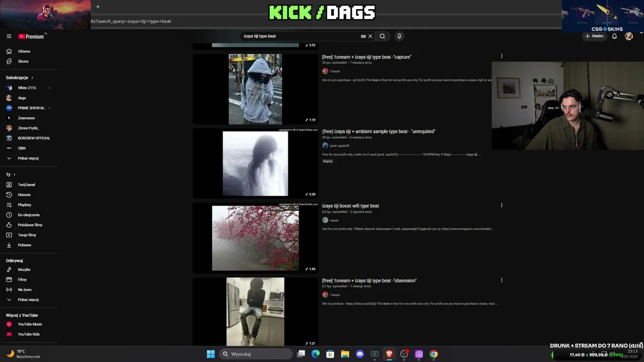
Task: Open the account avatar menu
Action: pyautogui.click(x=629, y=36)
